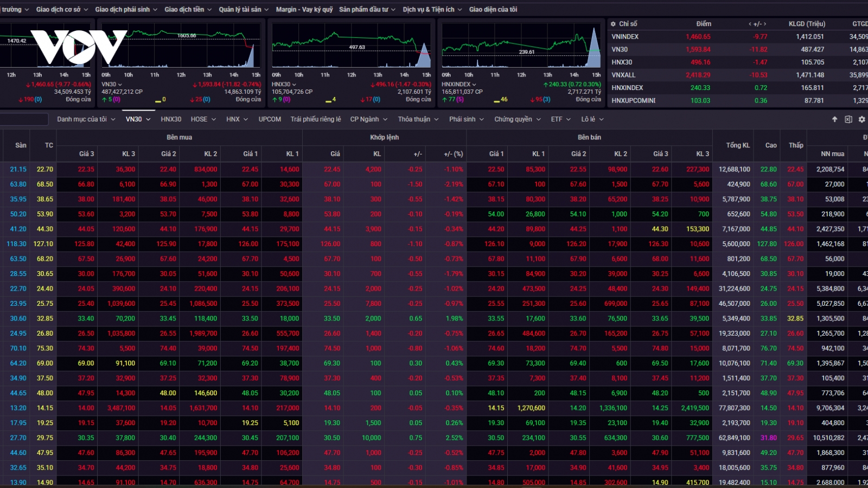
Task: Select the VNINDEX row in Chỉ số
Action: 738,37
